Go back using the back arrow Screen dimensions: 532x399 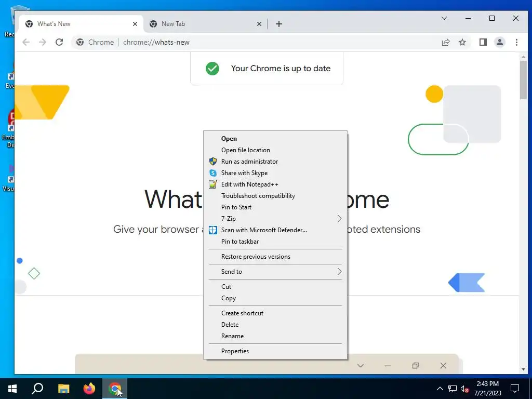coord(26,42)
